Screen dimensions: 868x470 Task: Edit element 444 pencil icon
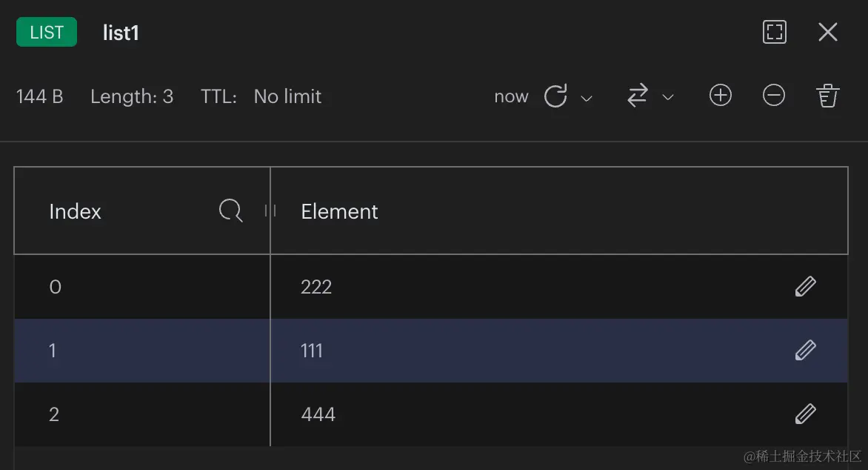click(x=806, y=414)
